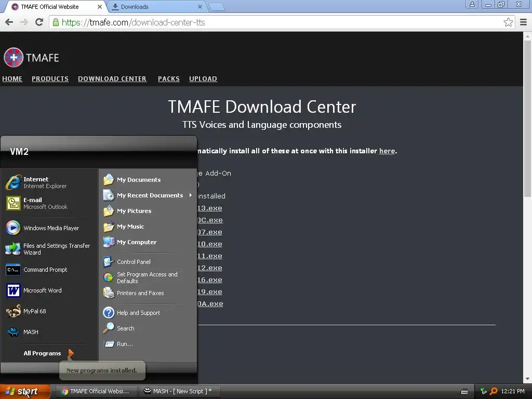The image size is (532, 399).
Task: Go to HOME nav link
Action: click(12, 79)
